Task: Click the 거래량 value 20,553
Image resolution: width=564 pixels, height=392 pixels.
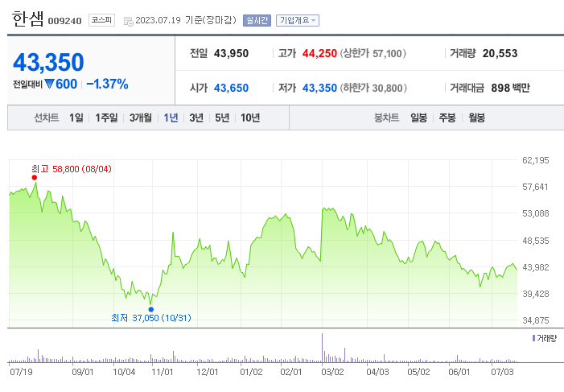Action: tap(500, 53)
